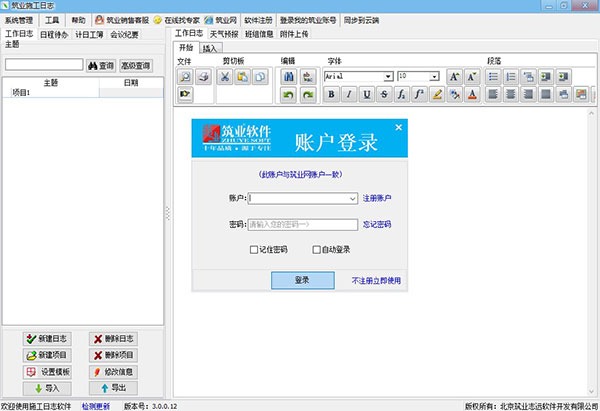The height and width of the screenshot is (411, 600).
Task: Click the 新建日志 button
Action: pos(47,339)
